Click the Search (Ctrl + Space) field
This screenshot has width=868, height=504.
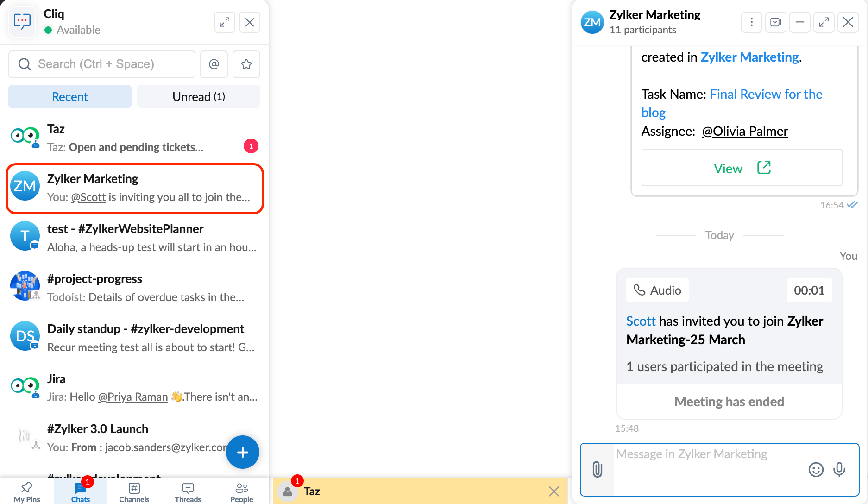102,64
